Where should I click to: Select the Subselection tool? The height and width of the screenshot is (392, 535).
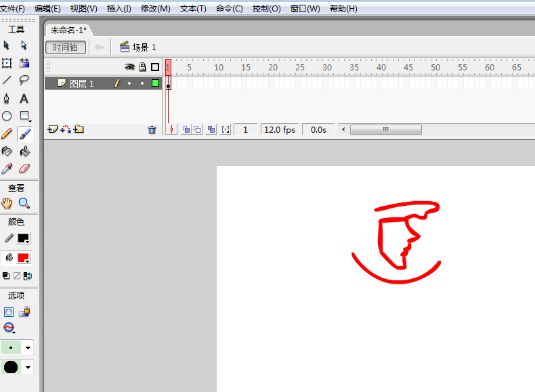tap(24, 45)
